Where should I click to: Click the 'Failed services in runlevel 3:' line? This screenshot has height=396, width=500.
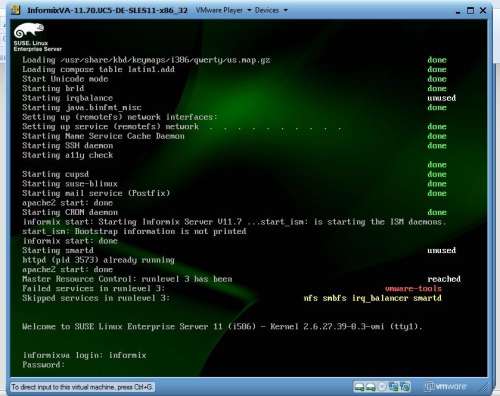(94, 289)
